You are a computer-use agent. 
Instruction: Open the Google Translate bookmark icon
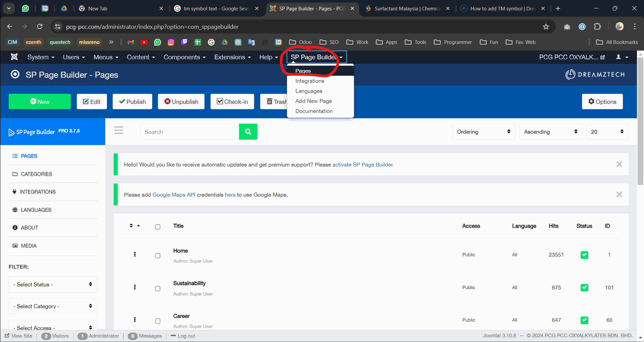[x=251, y=42]
